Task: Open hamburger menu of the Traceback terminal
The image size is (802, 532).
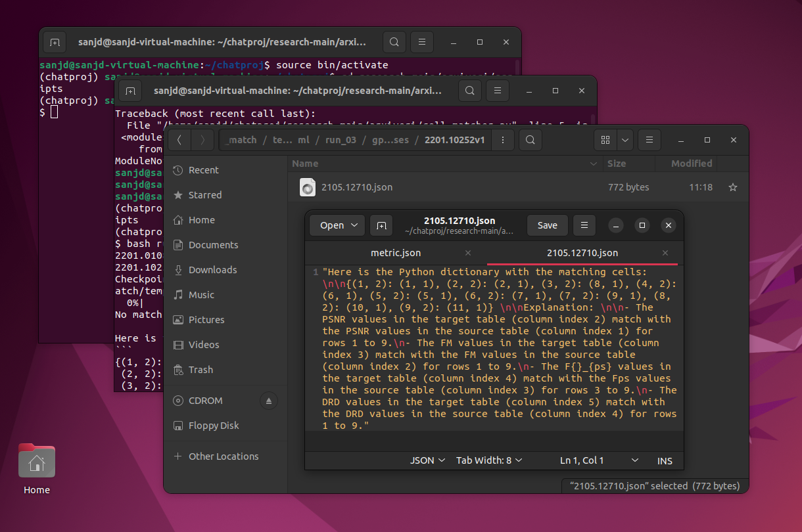Action: click(498, 91)
